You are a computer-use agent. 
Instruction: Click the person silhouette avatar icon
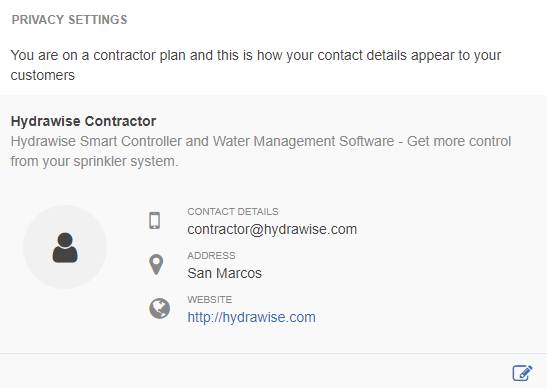coord(65,247)
